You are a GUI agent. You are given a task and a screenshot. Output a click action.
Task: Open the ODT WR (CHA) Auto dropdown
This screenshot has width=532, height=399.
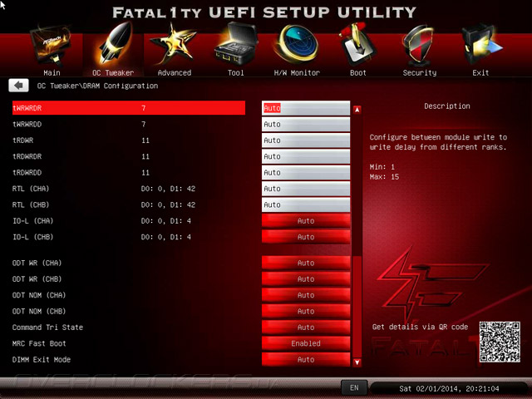(306, 263)
